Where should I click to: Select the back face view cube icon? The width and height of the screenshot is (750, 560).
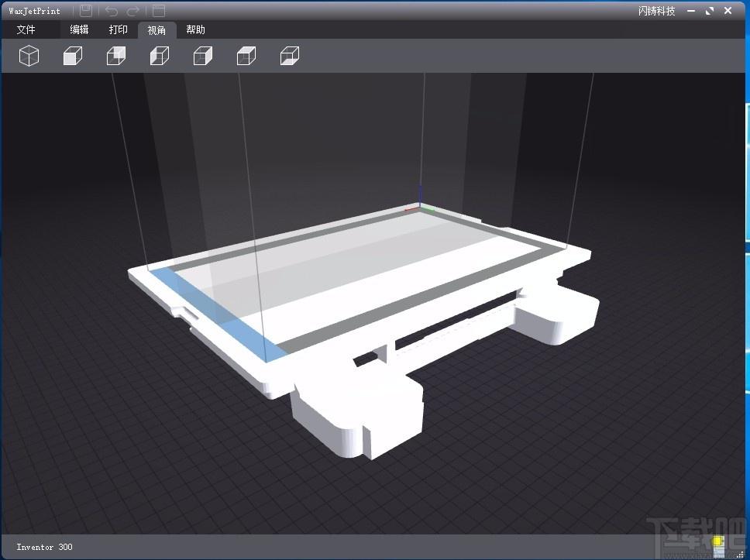pos(115,56)
